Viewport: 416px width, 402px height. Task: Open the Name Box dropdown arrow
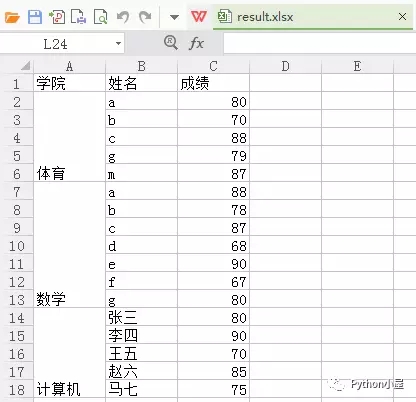[118, 44]
